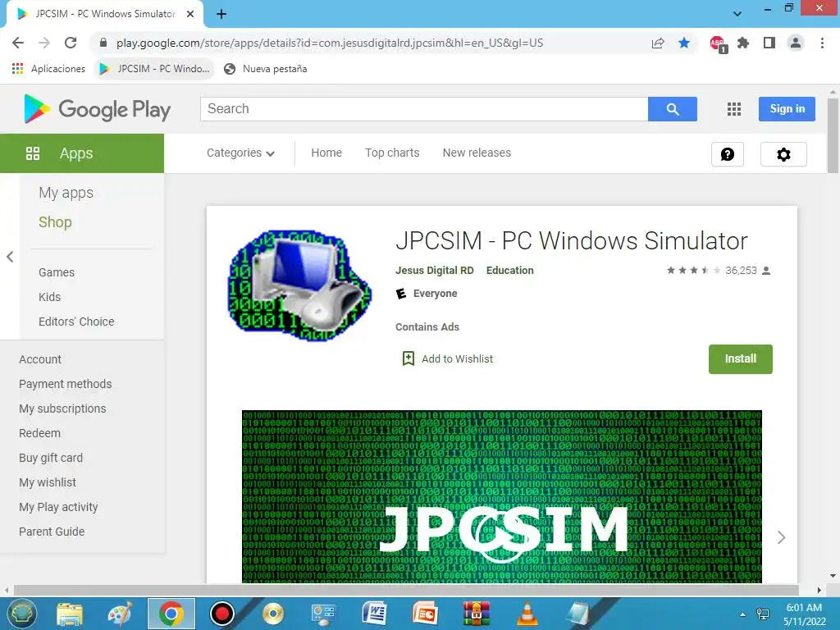Toggle the bookmark star for this page

tap(684, 43)
